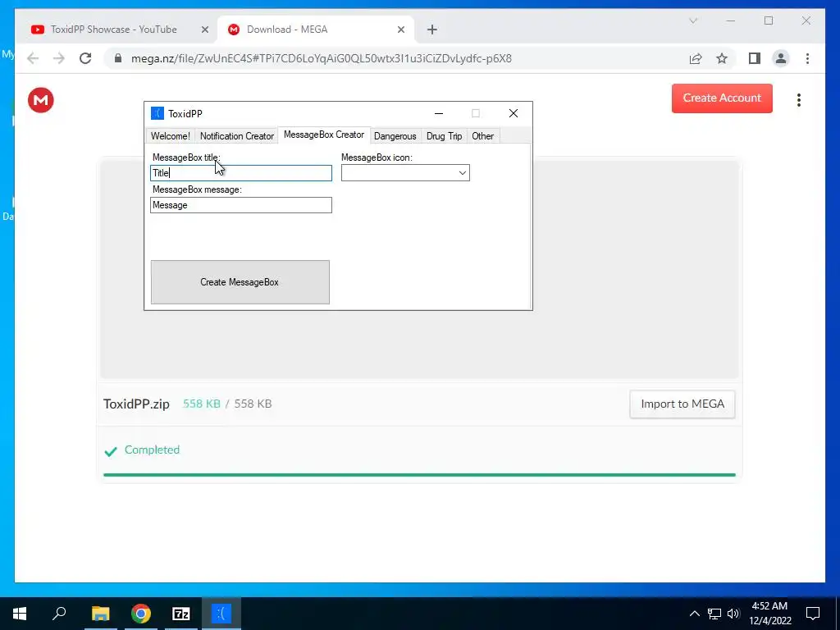
Task: Share this page using the share icon
Action: [x=696, y=58]
